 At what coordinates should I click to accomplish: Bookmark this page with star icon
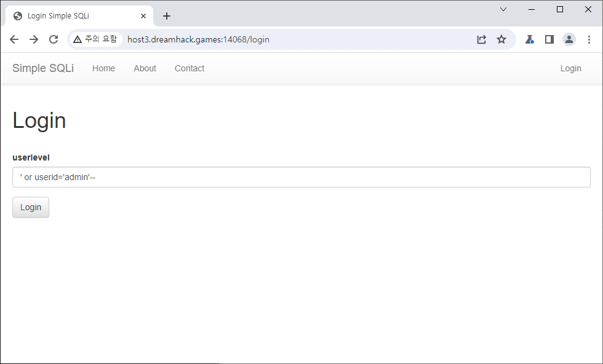[501, 39]
